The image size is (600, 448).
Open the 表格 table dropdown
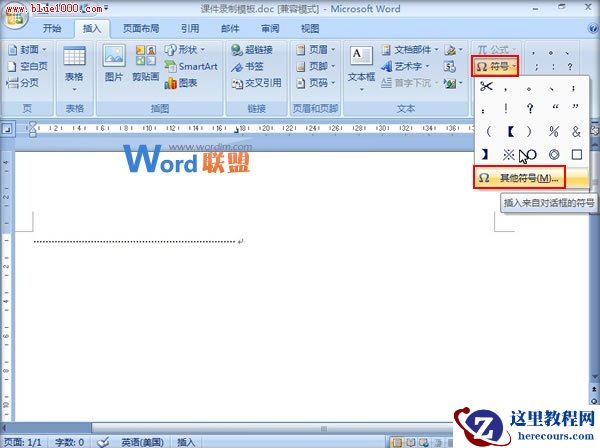point(74,69)
